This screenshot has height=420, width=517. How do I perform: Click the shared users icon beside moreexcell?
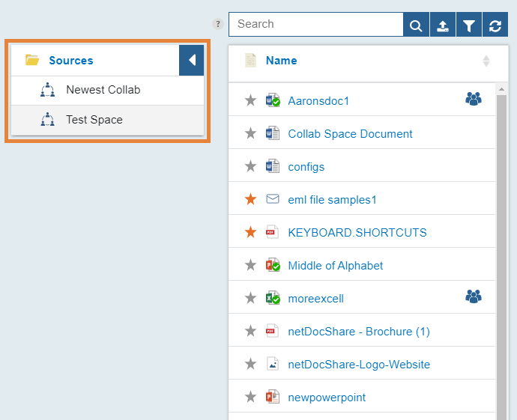pyautogui.click(x=474, y=296)
